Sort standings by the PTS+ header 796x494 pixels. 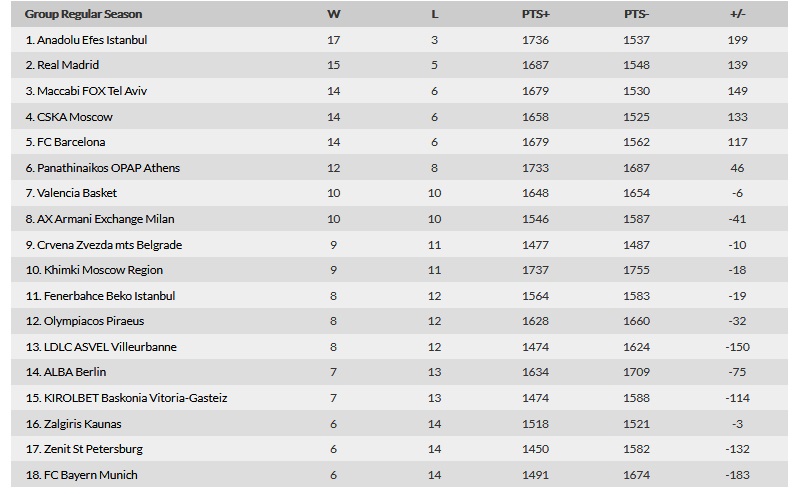click(536, 14)
